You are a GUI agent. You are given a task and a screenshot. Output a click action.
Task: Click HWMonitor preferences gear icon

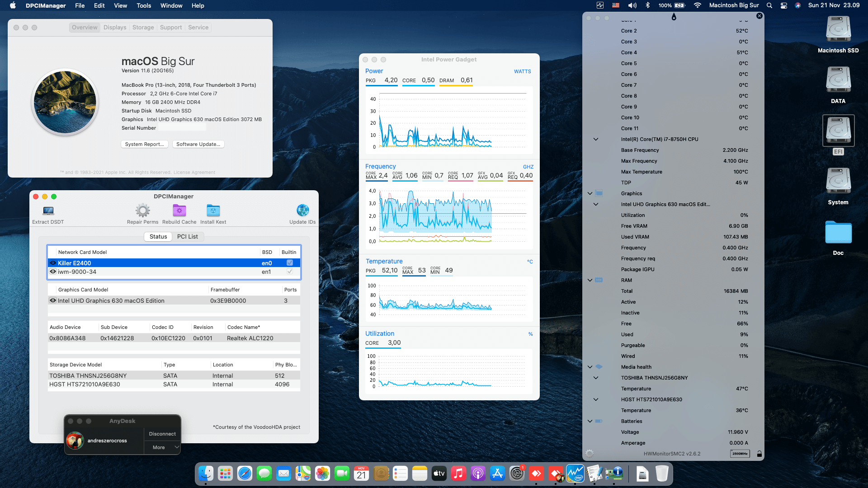[x=590, y=453]
